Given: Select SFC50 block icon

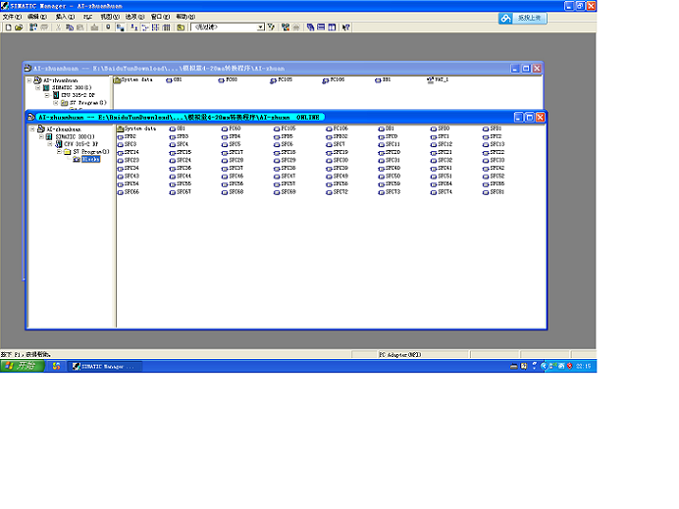Looking at the screenshot, I should (389, 176).
